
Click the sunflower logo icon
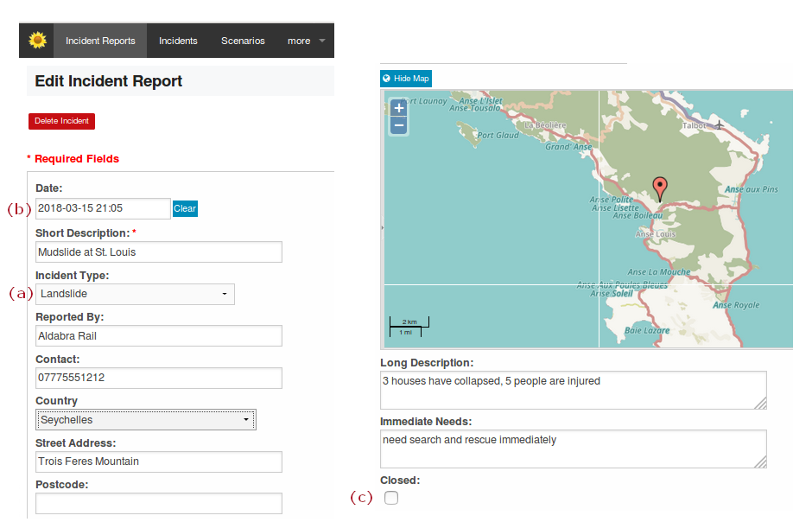coord(37,41)
